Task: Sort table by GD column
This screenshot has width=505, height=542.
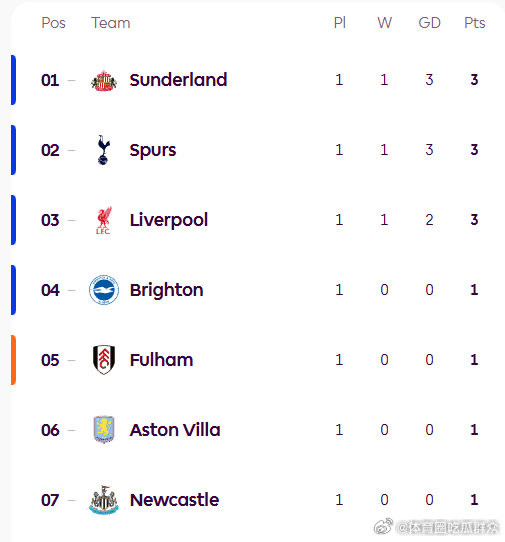Action: 429,23
